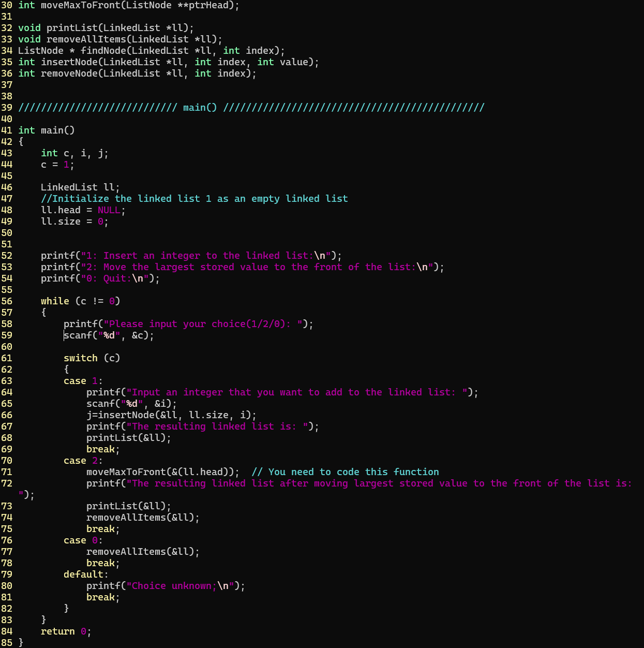Click the scanf call reading &i
This screenshot has width=644, height=648.
pyautogui.click(x=132, y=404)
